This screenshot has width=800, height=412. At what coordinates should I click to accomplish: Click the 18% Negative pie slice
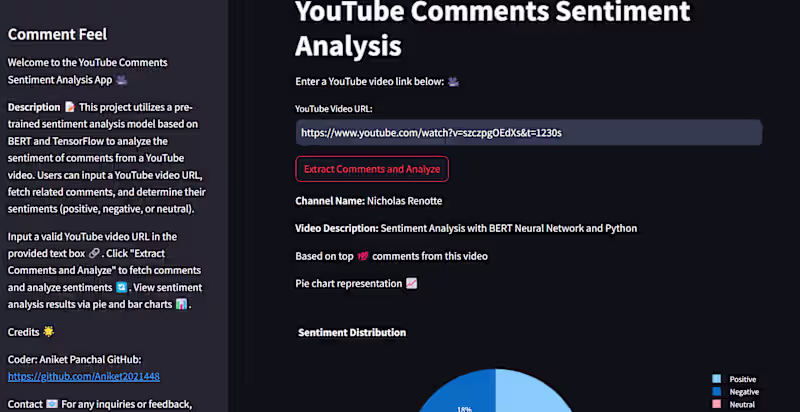459,393
